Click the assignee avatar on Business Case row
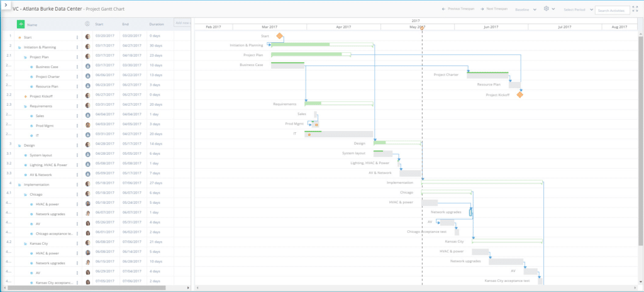This screenshot has width=644, height=292. point(87,66)
